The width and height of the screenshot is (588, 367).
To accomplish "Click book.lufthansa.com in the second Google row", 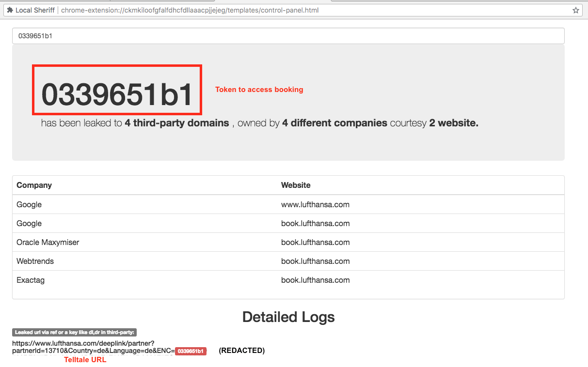I will click(x=315, y=223).
